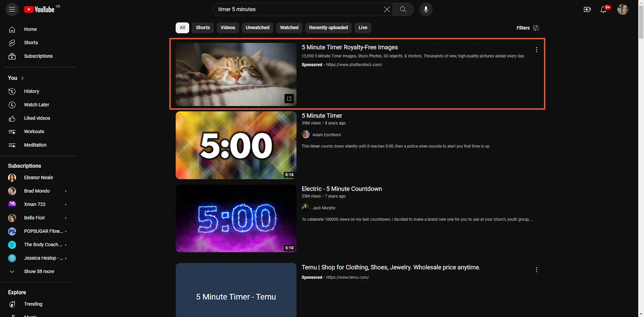Image resolution: width=644 pixels, height=317 pixels.
Task: Select the Unwatched filter chip
Action: 258,28
